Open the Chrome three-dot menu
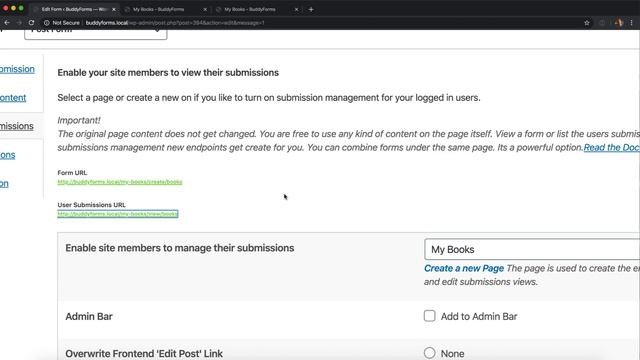Viewport: 640px width, 360px height. point(631,23)
